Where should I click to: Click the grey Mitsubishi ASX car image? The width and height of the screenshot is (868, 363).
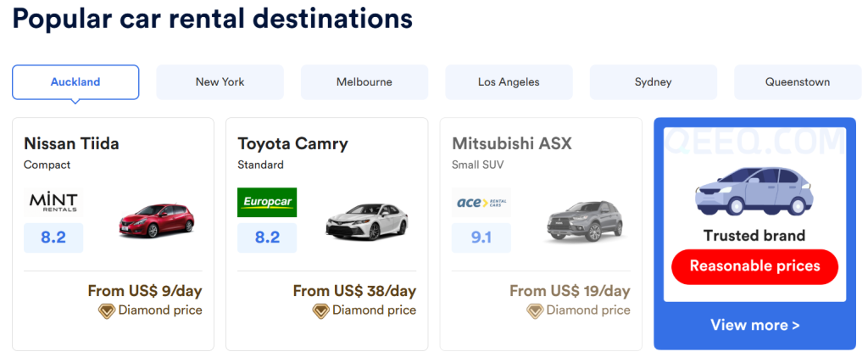click(x=585, y=221)
